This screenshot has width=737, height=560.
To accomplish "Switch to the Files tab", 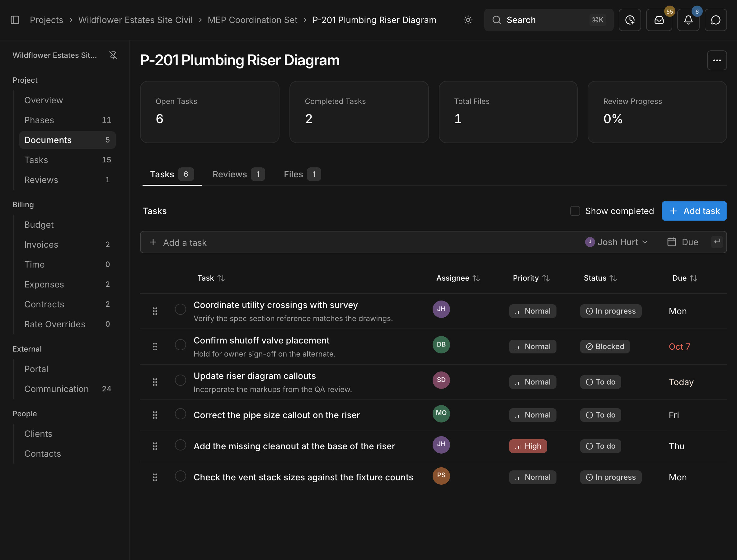I will (x=302, y=174).
